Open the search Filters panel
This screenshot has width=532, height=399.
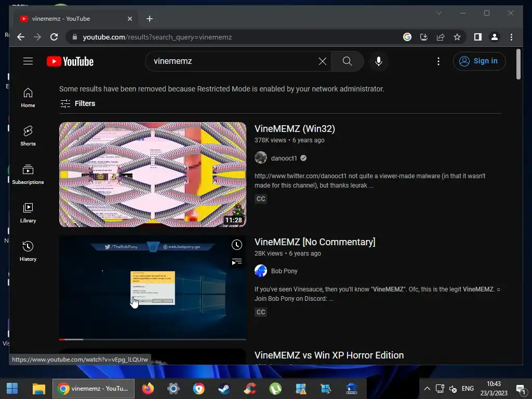click(78, 103)
